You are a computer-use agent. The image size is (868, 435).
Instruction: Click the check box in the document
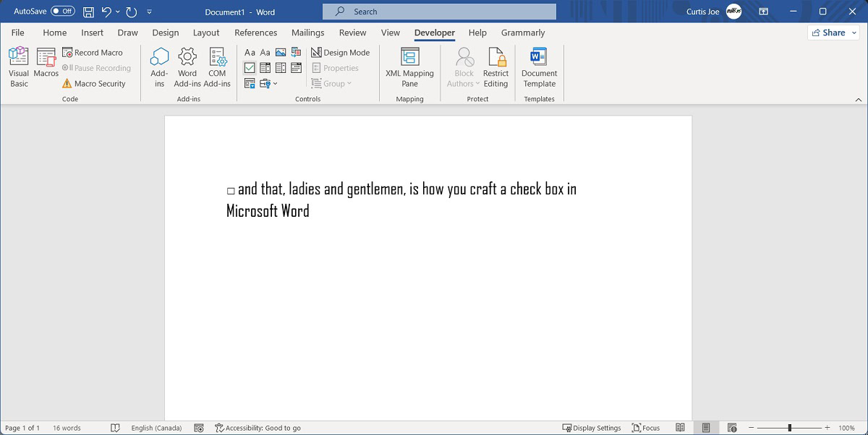coord(231,191)
